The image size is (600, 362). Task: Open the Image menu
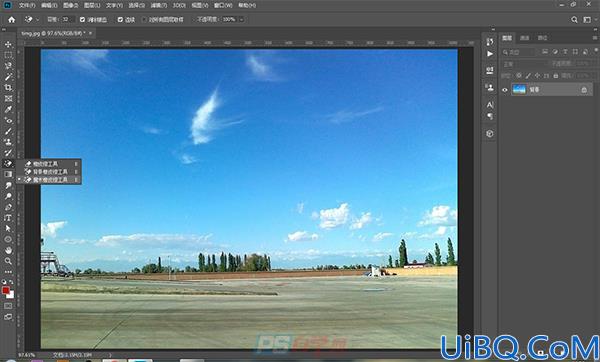coord(70,5)
